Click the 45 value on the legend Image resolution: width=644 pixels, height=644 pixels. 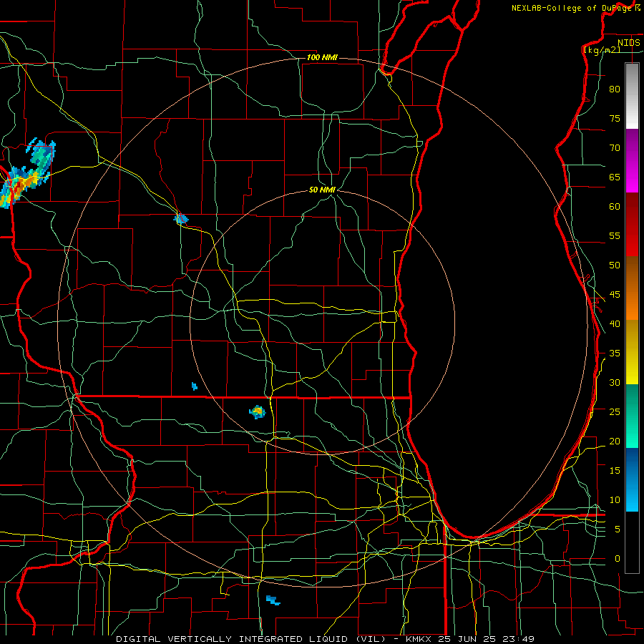pyautogui.click(x=615, y=295)
